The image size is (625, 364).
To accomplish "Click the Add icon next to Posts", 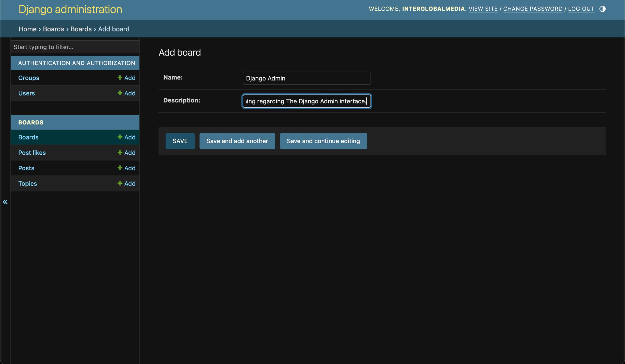I will pyautogui.click(x=126, y=168).
